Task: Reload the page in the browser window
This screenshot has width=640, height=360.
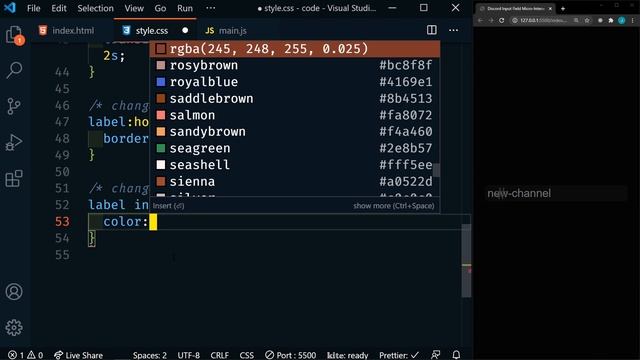Action: (501, 20)
